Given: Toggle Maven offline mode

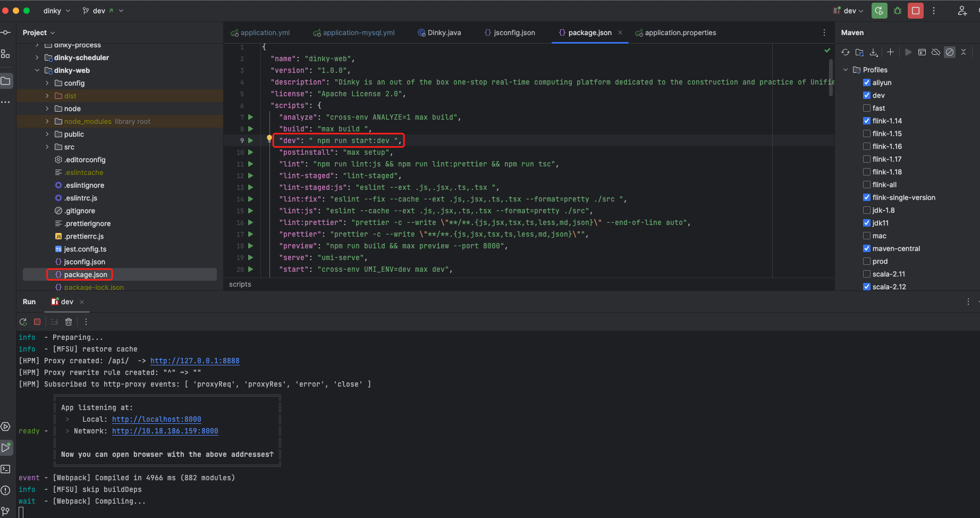Looking at the screenshot, I should click(936, 52).
